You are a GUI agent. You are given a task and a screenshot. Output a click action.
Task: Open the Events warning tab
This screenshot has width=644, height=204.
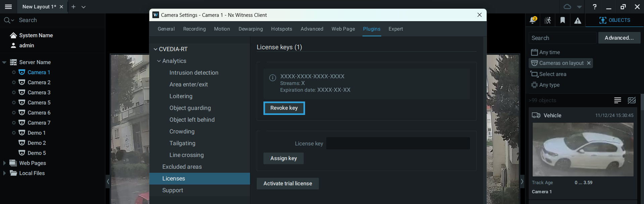tap(578, 21)
